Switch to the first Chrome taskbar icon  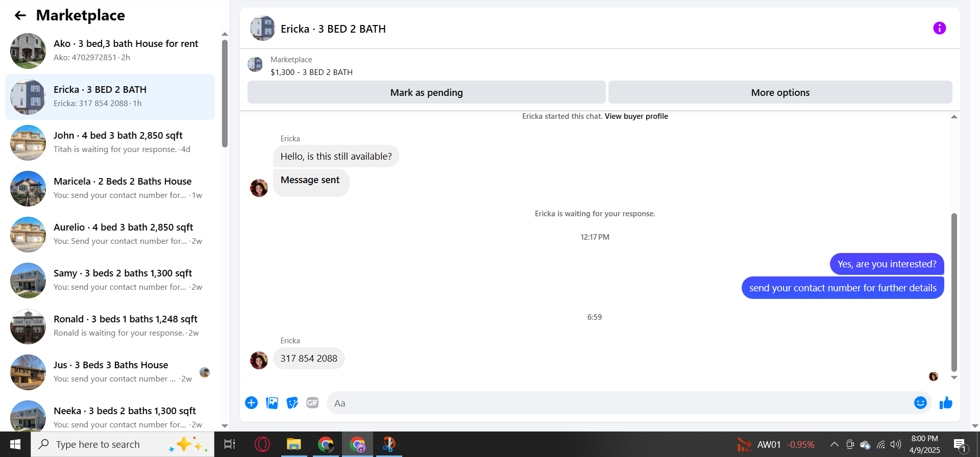[326, 444]
